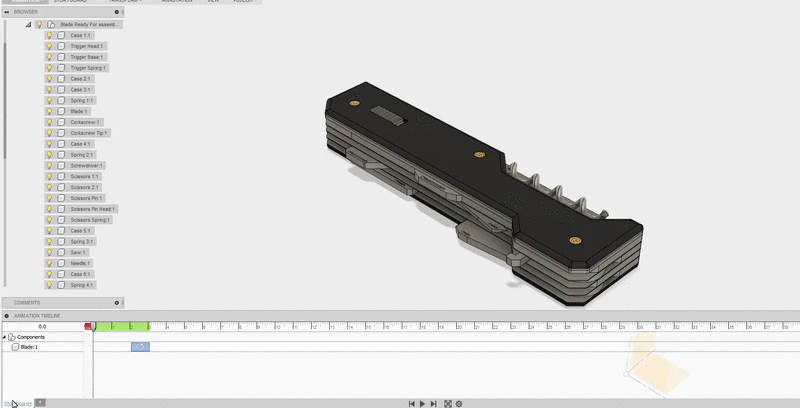The height and width of the screenshot is (408, 800).
Task: Click component icon of Trigger Head:1
Action: 61,46
